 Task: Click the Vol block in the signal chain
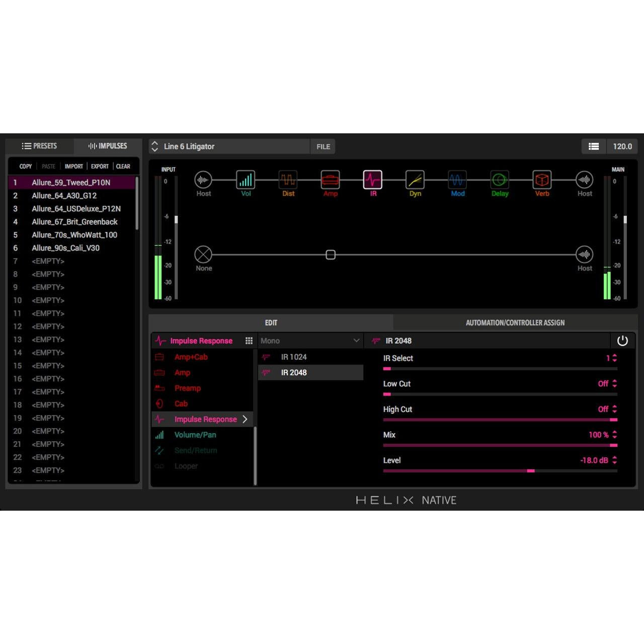click(x=246, y=180)
